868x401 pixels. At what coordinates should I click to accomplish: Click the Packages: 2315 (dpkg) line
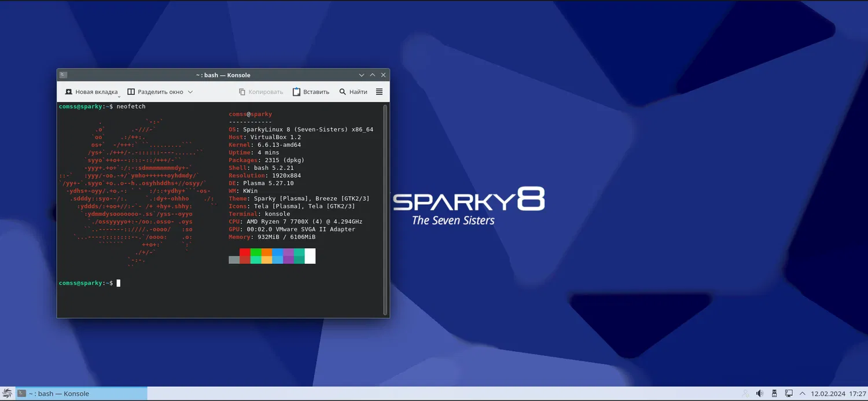[267, 160]
